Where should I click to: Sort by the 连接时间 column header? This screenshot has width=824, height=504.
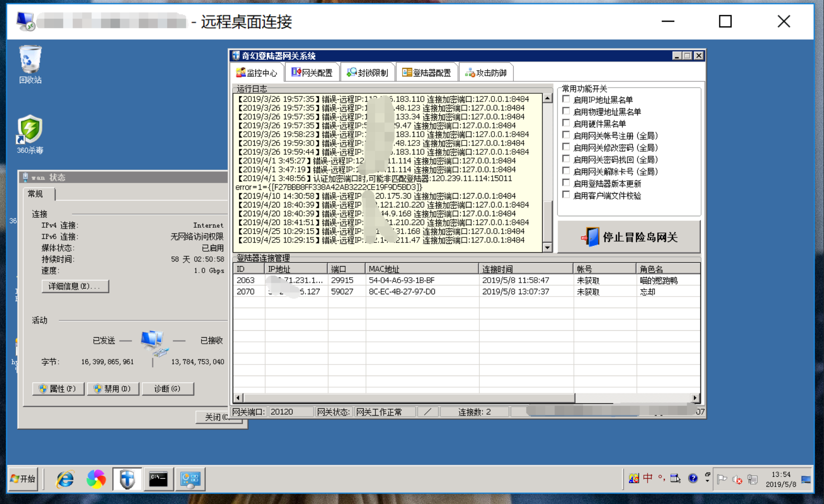coord(526,268)
